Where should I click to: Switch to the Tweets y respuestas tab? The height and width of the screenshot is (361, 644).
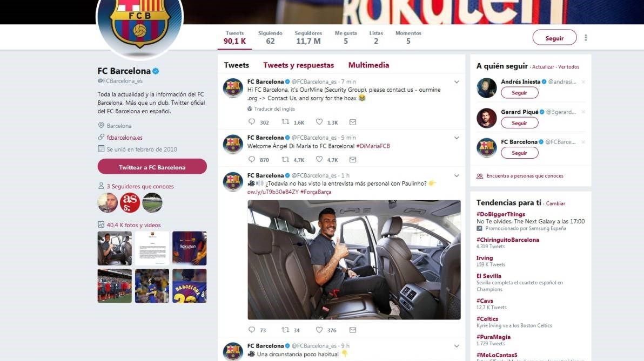tap(298, 65)
